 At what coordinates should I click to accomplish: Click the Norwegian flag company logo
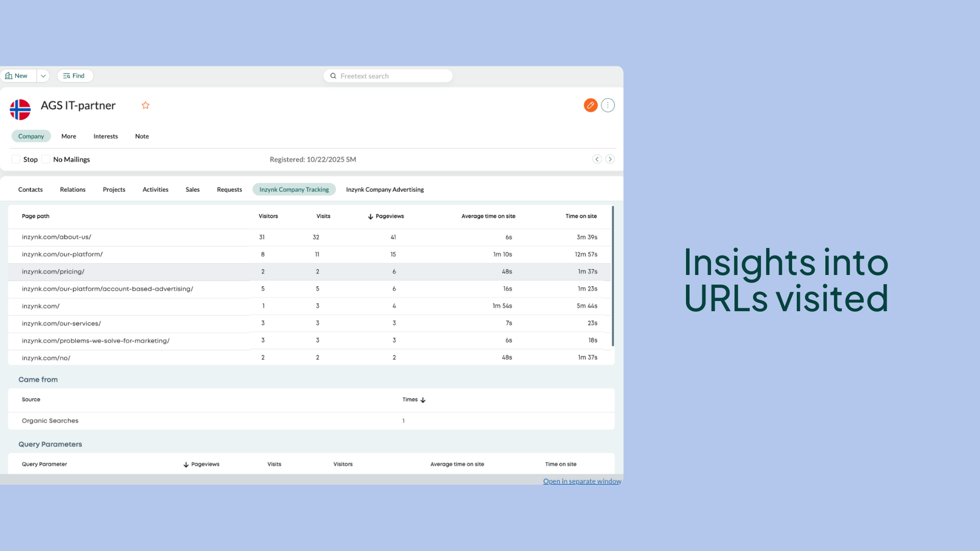pyautogui.click(x=20, y=110)
